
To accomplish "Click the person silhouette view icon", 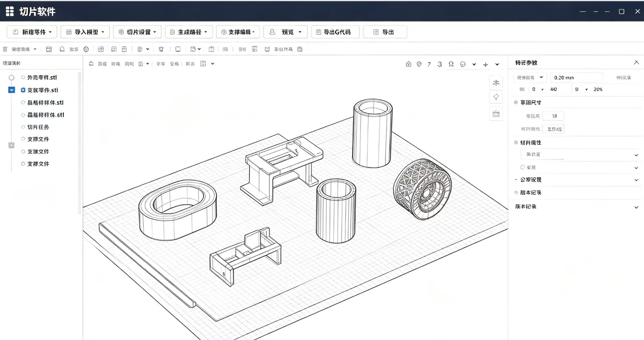I will coord(451,64).
